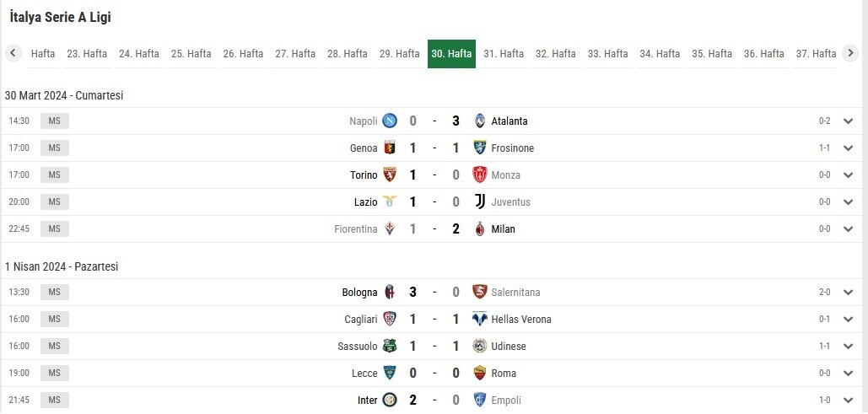The height and width of the screenshot is (414, 868).
Task: Click the Milan club crest
Action: pyautogui.click(x=480, y=229)
